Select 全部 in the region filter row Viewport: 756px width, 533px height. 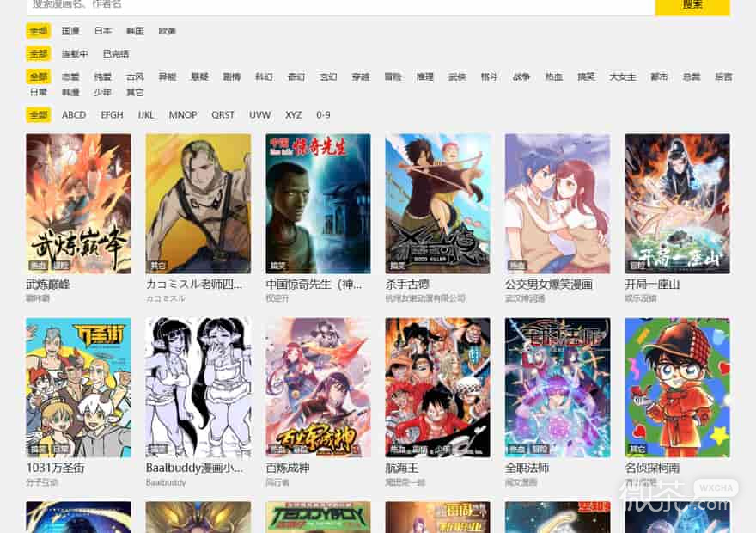(39, 31)
